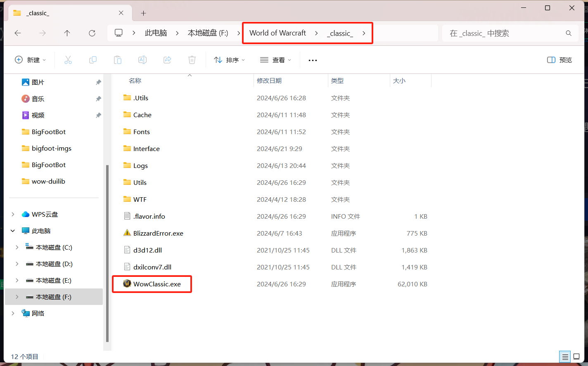This screenshot has height=366, width=588.
Task: Switch to details view icon in status bar
Action: pyautogui.click(x=565, y=357)
